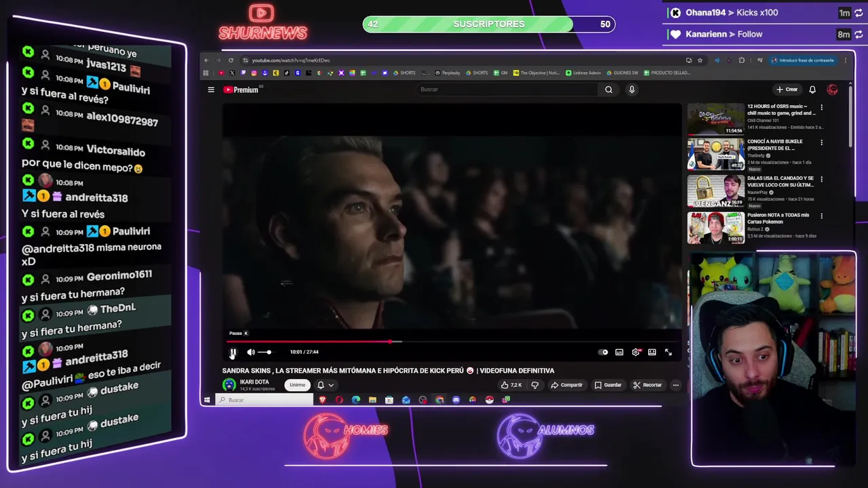This screenshot has width=868, height=488.
Task: Click the Unirme join button
Action: click(x=297, y=385)
